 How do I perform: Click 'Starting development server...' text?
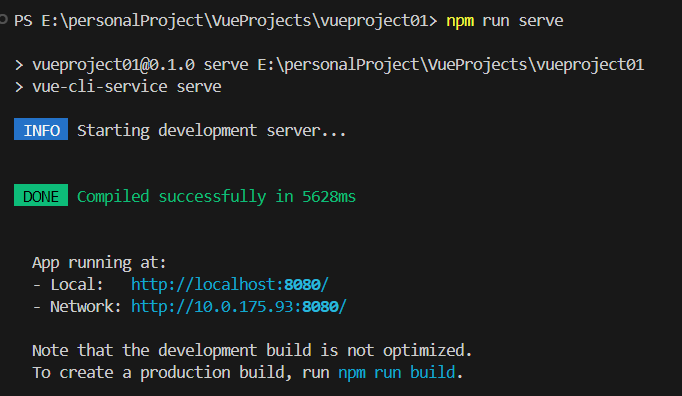[x=211, y=131]
